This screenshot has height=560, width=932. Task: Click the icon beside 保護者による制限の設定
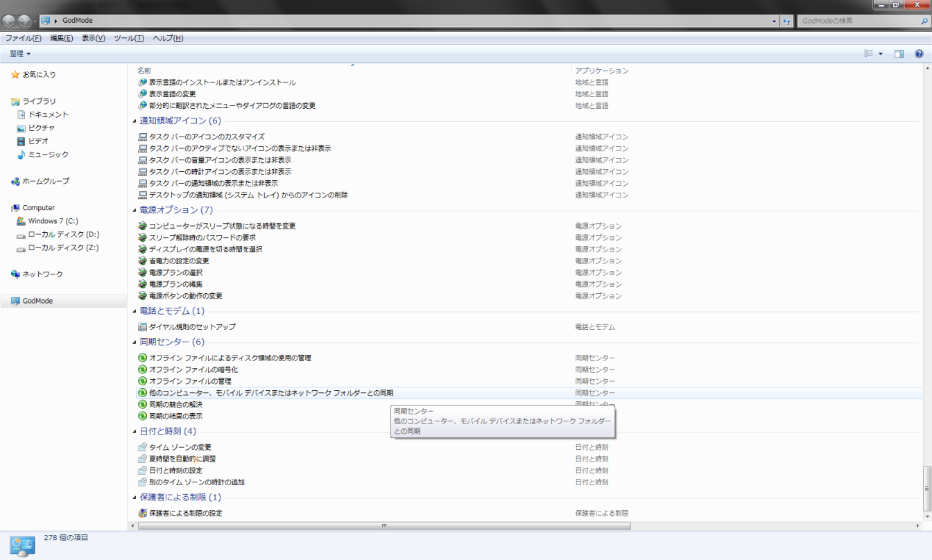click(143, 513)
